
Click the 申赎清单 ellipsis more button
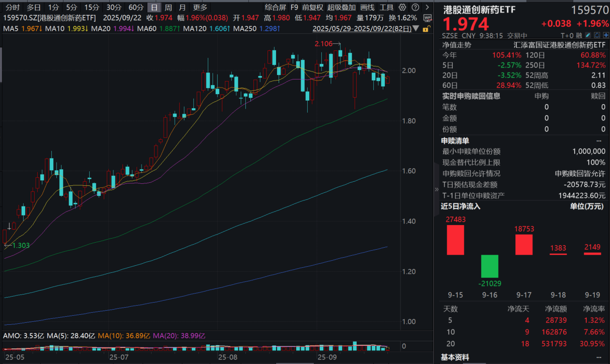pos(598,140)
